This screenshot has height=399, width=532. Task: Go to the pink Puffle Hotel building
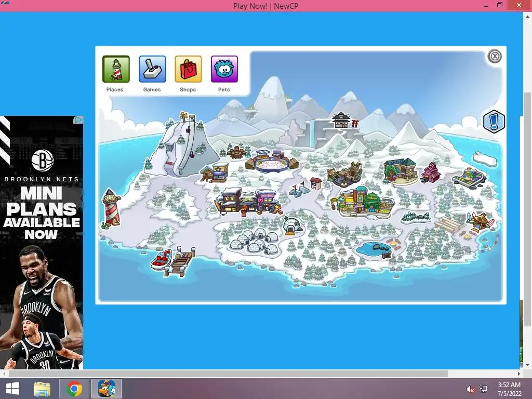point(431,172)
